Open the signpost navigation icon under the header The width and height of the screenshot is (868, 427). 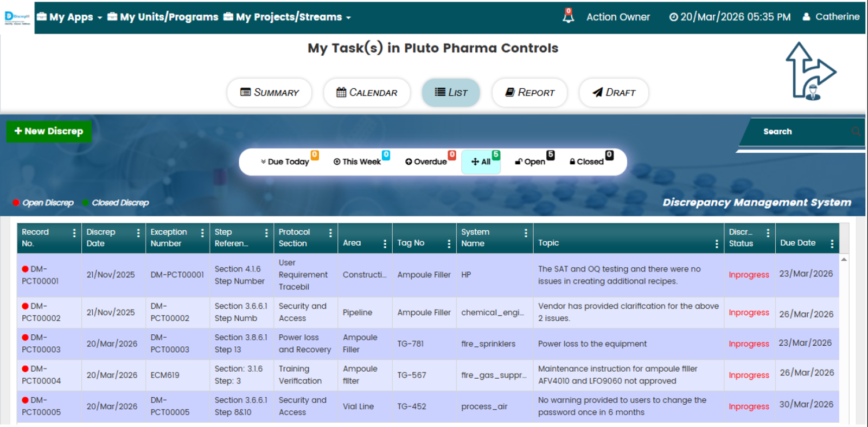811,72
